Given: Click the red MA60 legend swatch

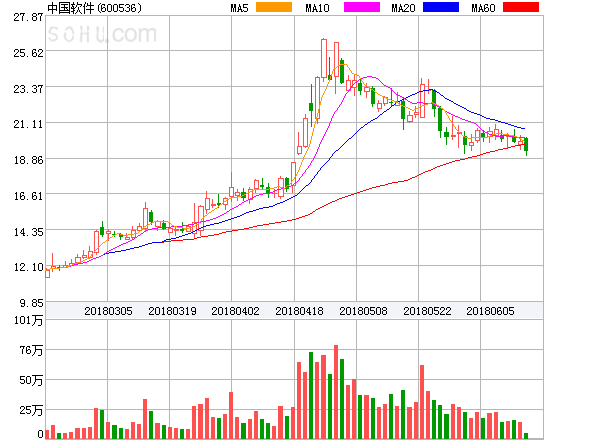Looking at the screenshot, I should pos(521,7).
